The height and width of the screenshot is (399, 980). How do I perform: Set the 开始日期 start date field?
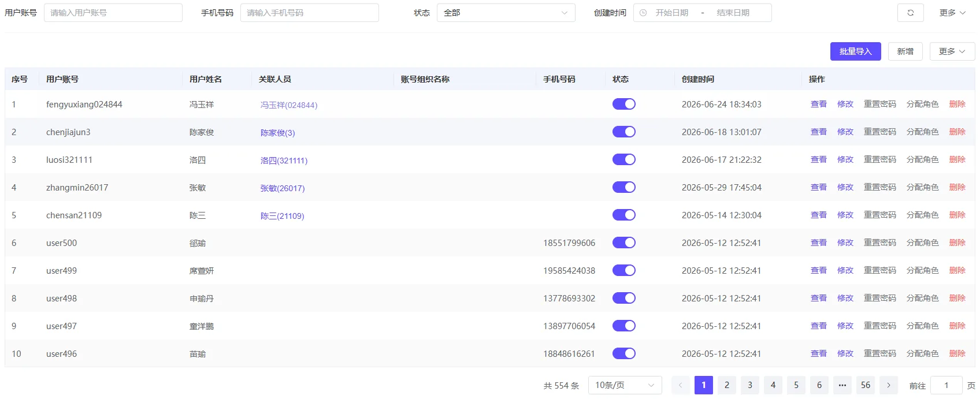click(x=672, y=13)
